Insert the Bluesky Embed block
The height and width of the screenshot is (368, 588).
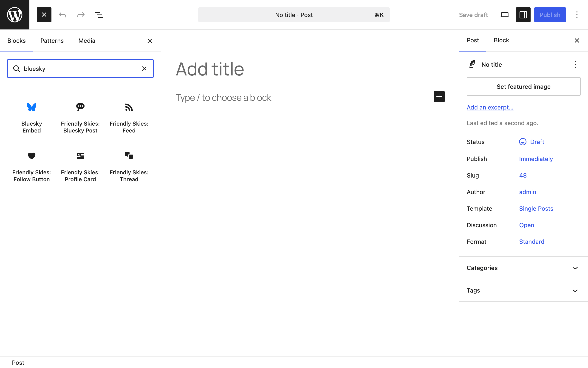tap(32, 118)
